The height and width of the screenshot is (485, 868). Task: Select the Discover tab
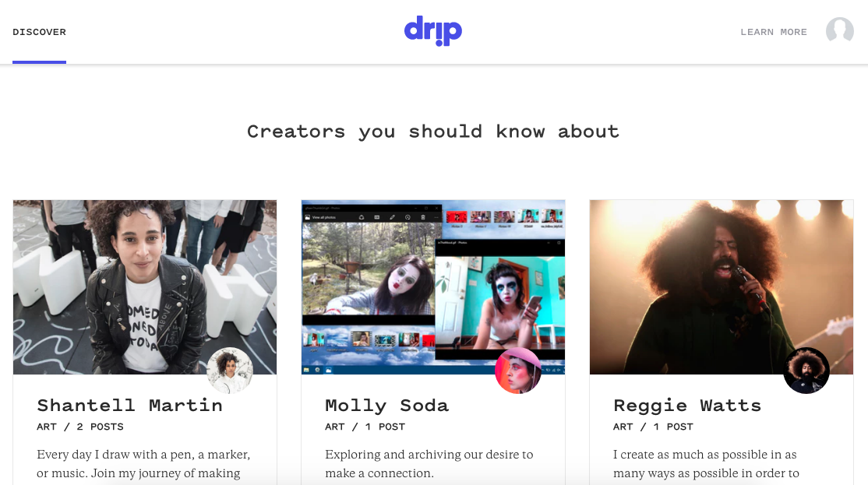click(x=39, y=32)
